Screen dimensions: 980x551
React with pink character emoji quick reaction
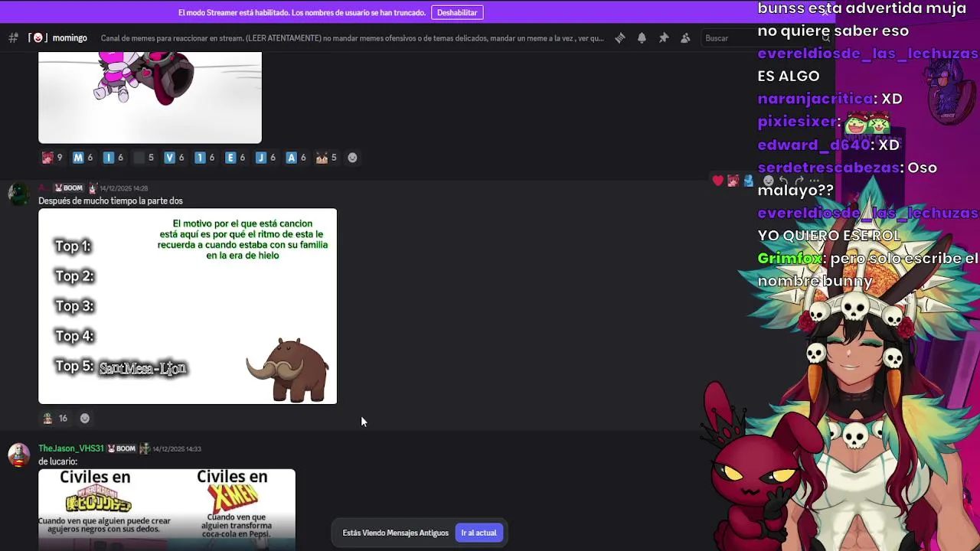pyautogui.click(x=733, y=181)
